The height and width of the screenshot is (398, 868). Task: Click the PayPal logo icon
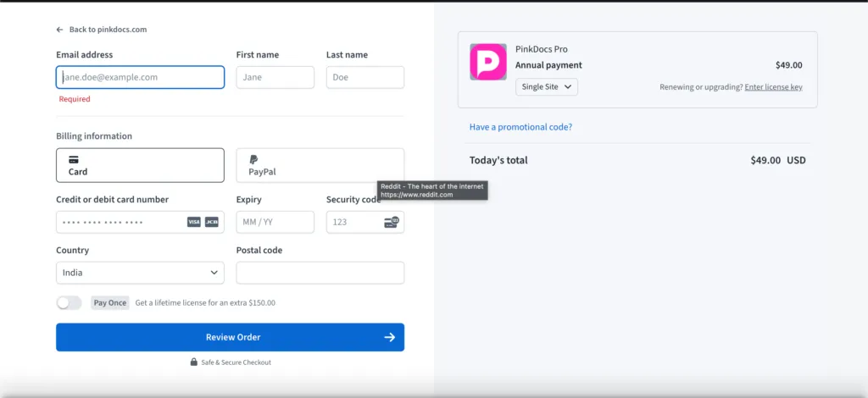click(x=253, y=159)
